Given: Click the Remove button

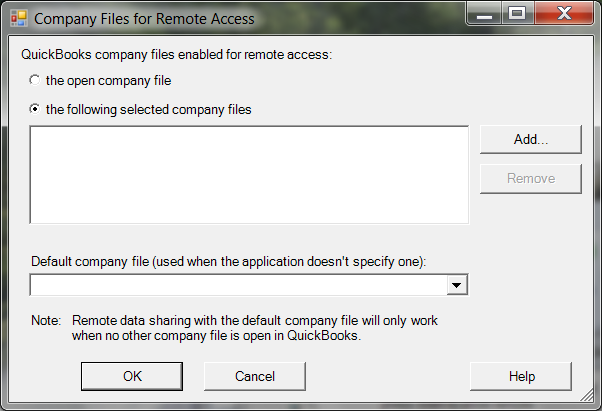Looking at the screenshot, I should pyautogui.click(x=531, y=178).
